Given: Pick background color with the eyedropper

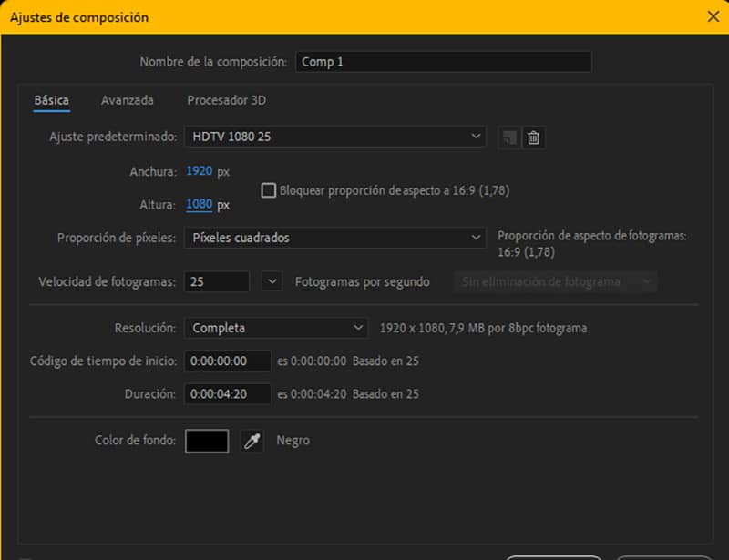Looking at the screenshot, I should [252, 441].
